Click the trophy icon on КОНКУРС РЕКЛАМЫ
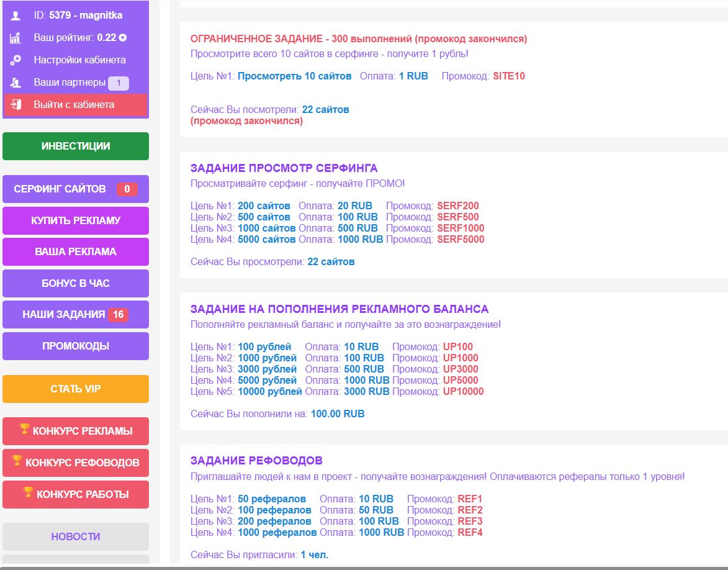Viewport: 728px width, 570px height. (25, 429)
